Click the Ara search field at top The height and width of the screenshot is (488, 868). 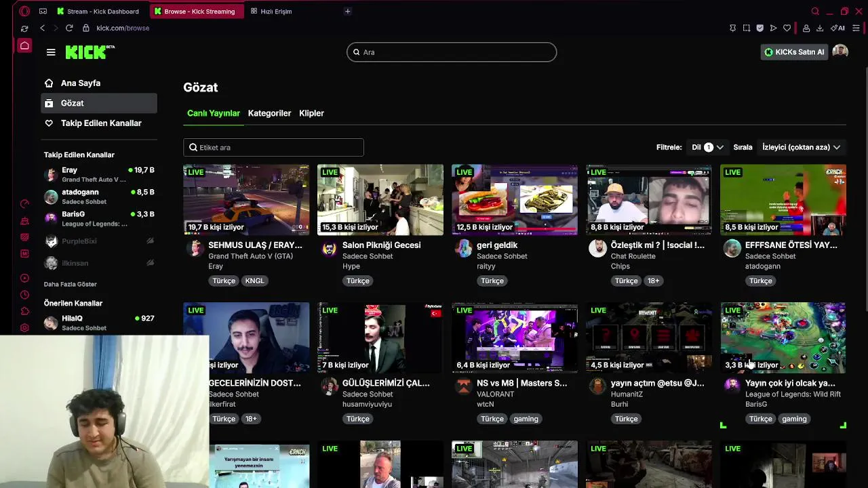[x=452, y=52]
